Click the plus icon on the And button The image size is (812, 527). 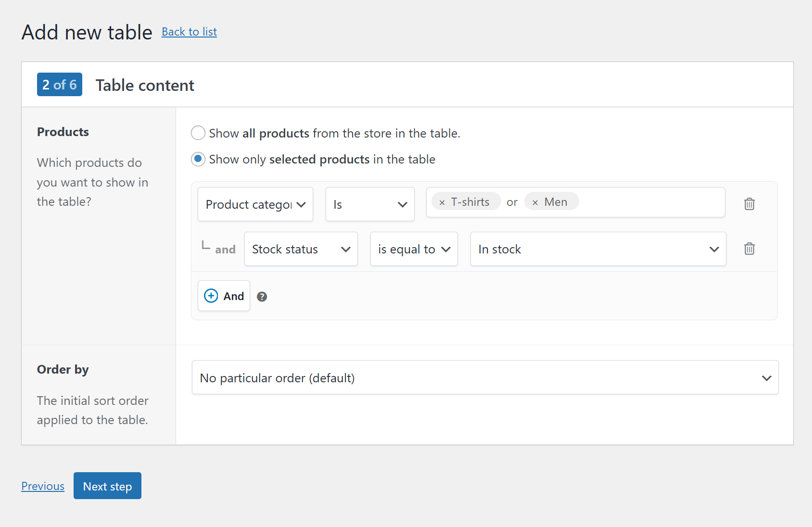(211, 296)
